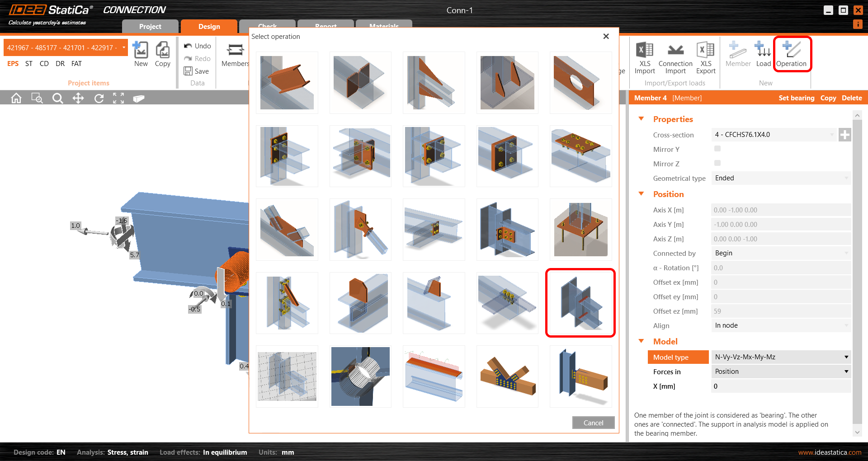Open the www.ideastatica.com link
Viewport: 868px width, 461px height.
(x=830, y=452)
